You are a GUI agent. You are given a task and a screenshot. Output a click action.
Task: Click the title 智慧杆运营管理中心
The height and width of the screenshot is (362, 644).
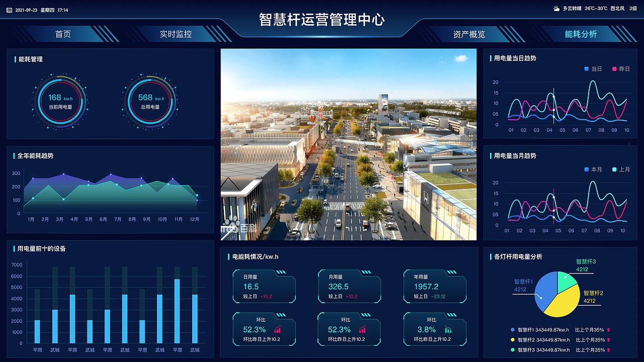(322, 20)
